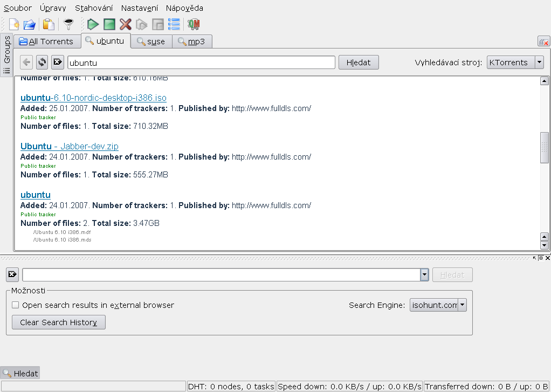Open the Nápověda menu
The width and height of the screenshot is (551, 392).
point(184,8)
